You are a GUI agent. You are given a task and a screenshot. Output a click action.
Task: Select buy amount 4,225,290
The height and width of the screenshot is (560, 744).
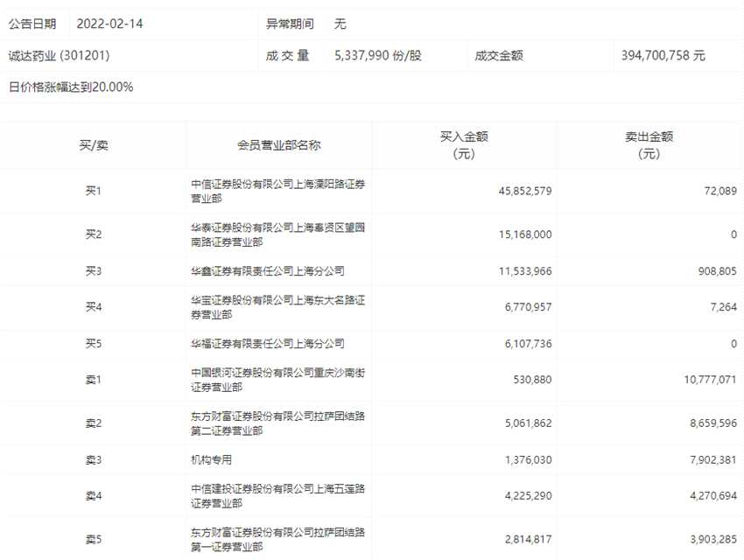528,496
